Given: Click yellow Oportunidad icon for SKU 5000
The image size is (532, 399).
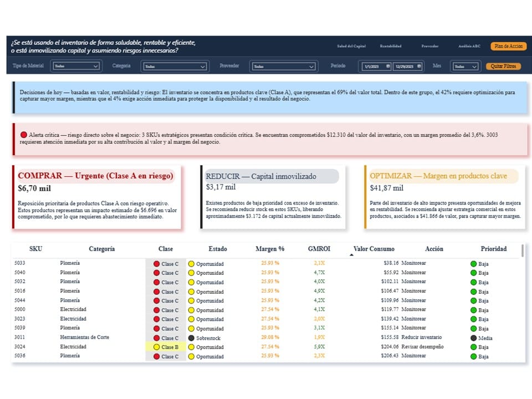Looking at the screenshot, I should click(x=191, y=310).
